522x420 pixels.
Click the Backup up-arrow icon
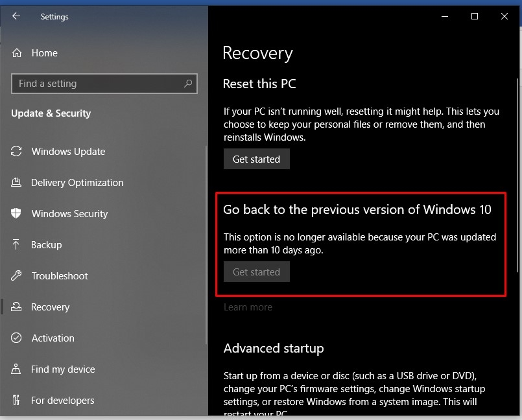pos(18,244)
